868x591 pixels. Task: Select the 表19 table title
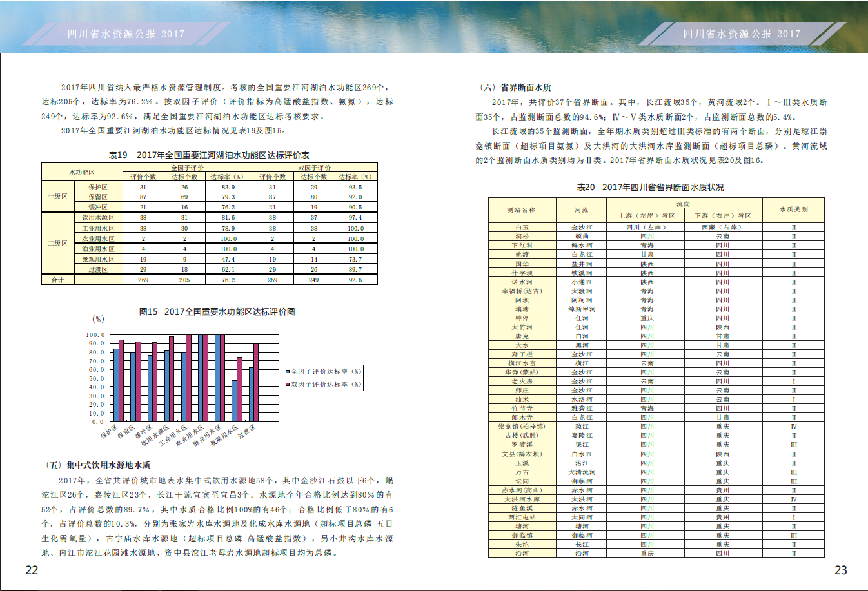(x=209, y=155)
